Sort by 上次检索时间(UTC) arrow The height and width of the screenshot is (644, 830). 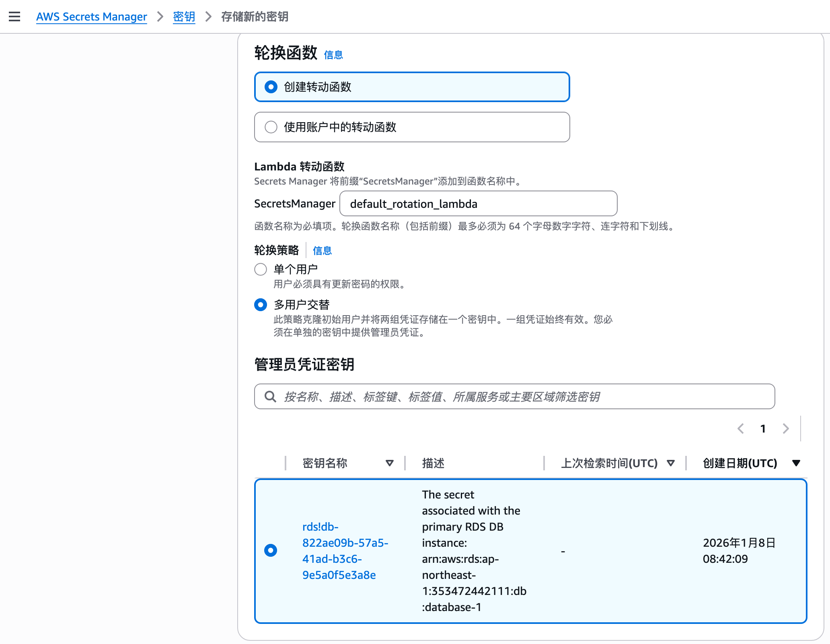point(670,463)
